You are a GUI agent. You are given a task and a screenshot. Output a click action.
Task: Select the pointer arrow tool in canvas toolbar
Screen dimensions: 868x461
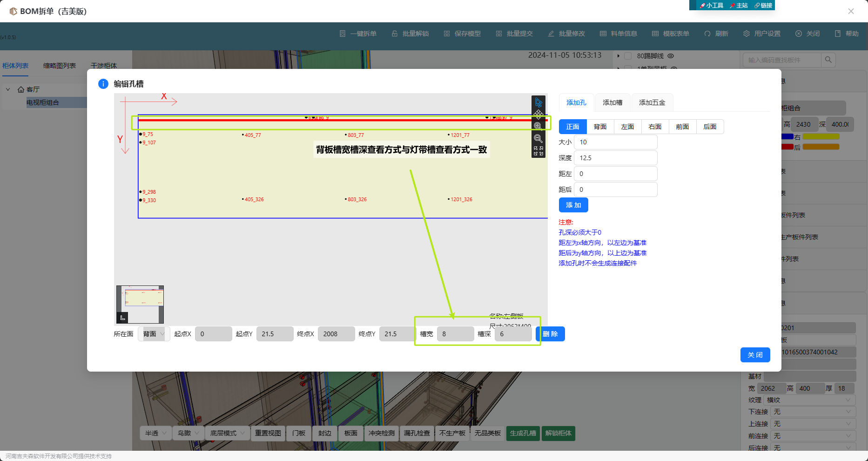[x=538, y=102]
